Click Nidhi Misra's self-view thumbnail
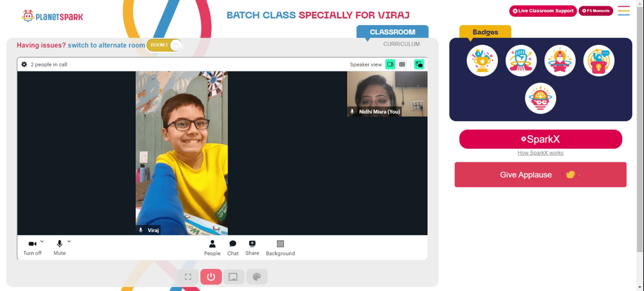644x291 pixels. coord(387,94)
